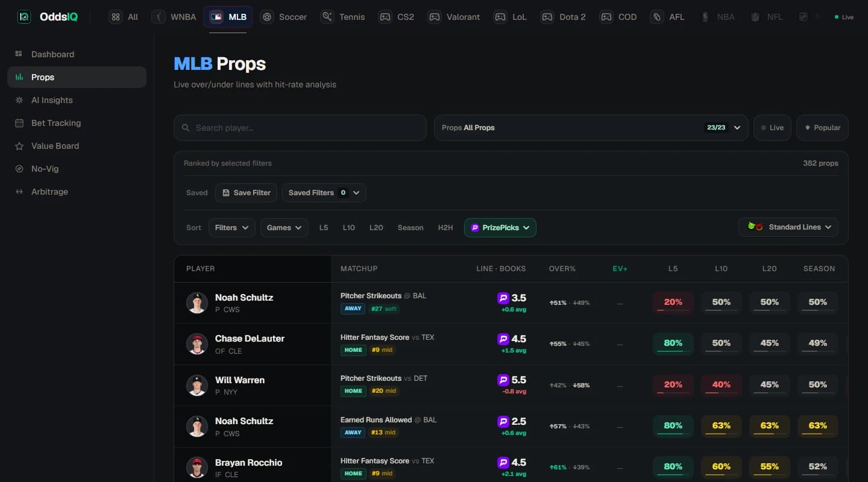Toggle sort by L20
The height and width of the screenshot is (482, 868).
[x=376, y=228]
